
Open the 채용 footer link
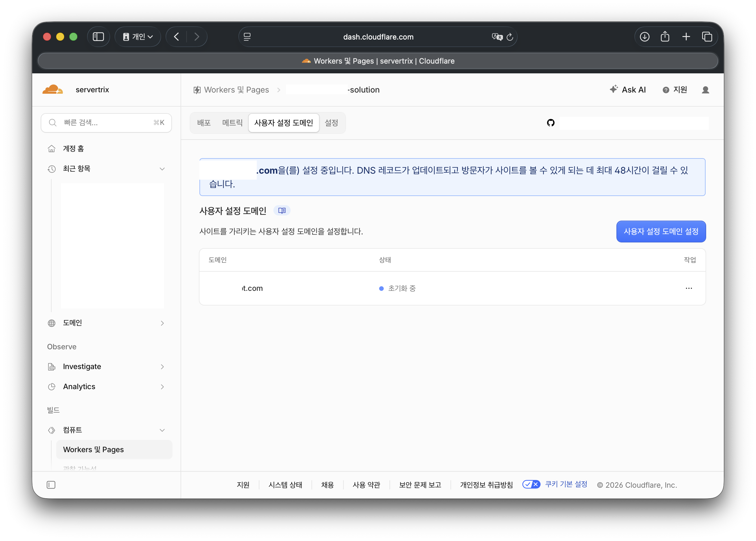[327, 485]
